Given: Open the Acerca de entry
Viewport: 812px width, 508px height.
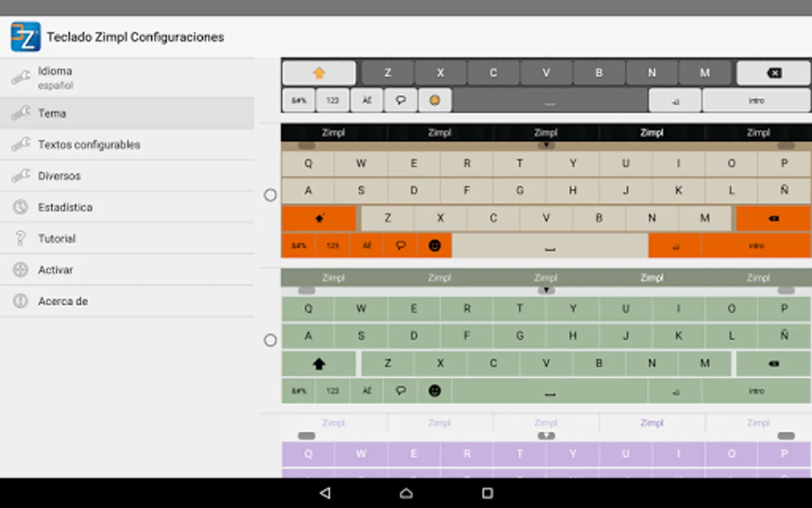Looking at the screenshot, I should 127,301.
